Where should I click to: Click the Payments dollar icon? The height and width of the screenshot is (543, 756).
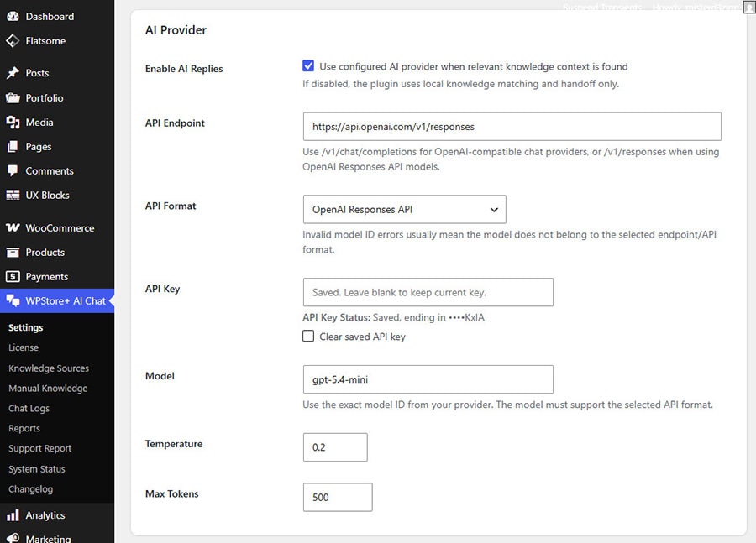[x=13, y=277]
